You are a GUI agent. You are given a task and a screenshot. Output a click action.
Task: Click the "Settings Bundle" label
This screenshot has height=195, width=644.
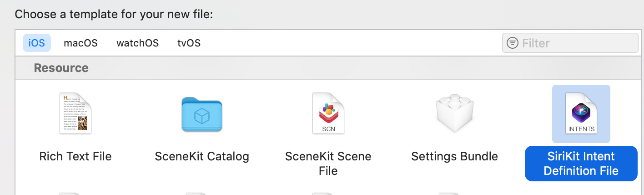(455, 156)
